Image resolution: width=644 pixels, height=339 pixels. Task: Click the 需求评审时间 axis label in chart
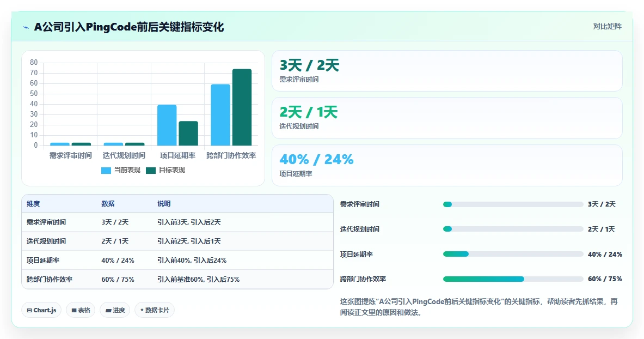point(70,155)
